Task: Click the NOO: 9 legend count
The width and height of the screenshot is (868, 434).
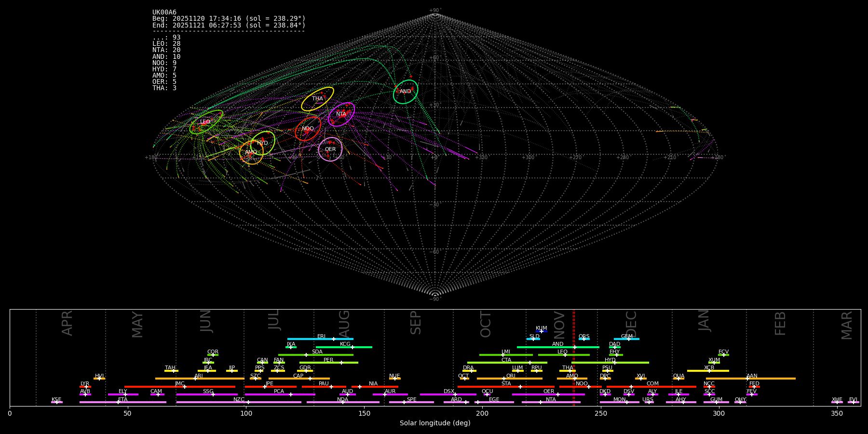Action: tap(164, 63)
